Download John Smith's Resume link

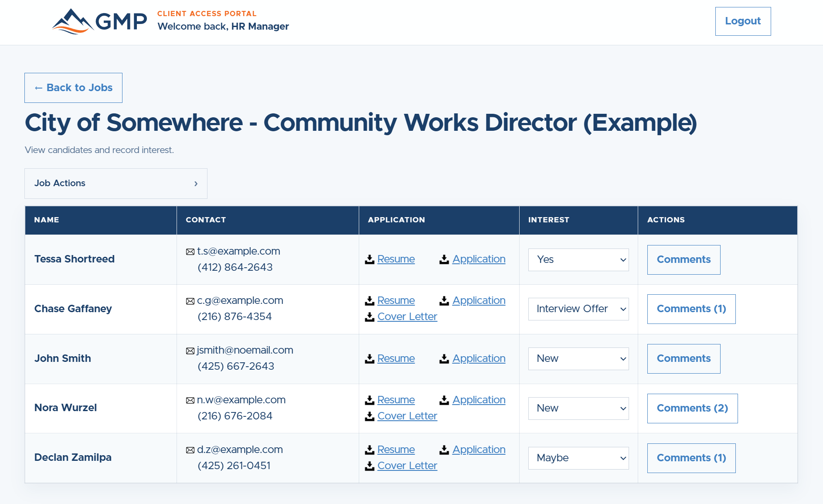(x=396, y=359)
